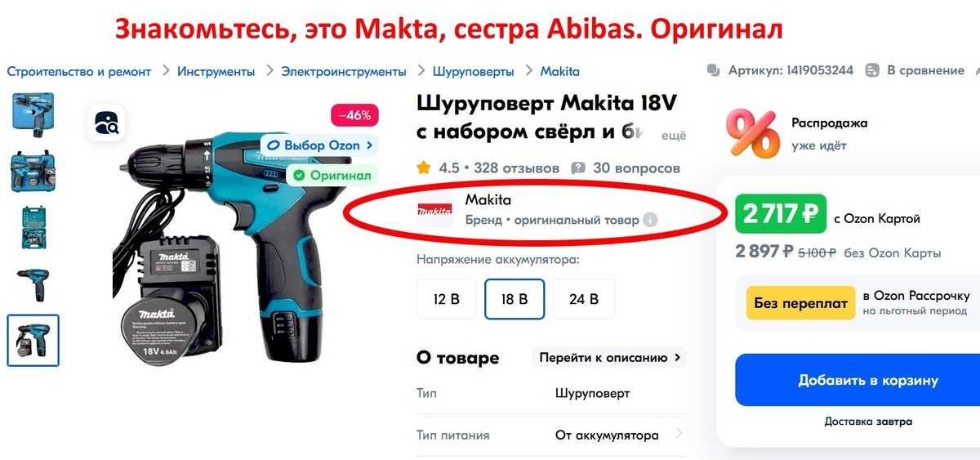Add item with Добавить в корзину
The width and height of the screenshot is (980, 460).
[x=857, y=380]
